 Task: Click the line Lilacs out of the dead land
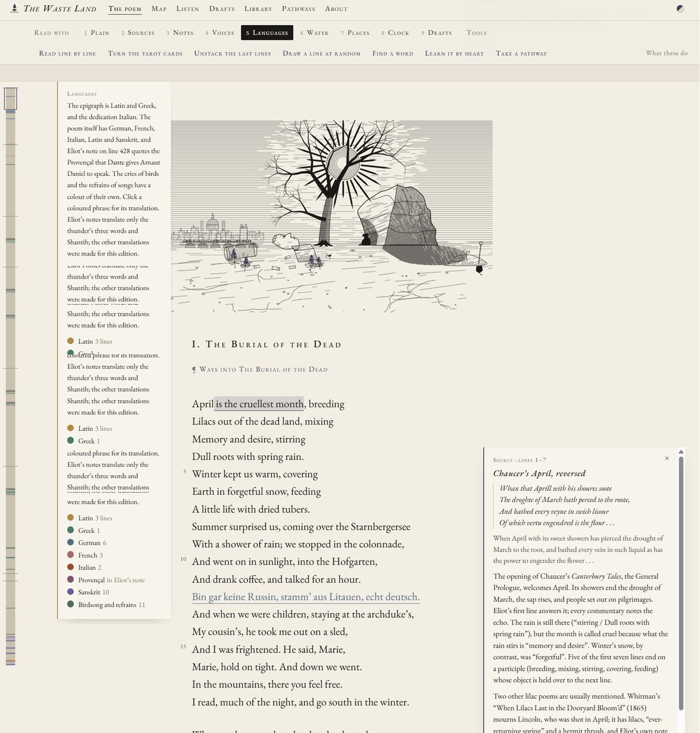263,421
